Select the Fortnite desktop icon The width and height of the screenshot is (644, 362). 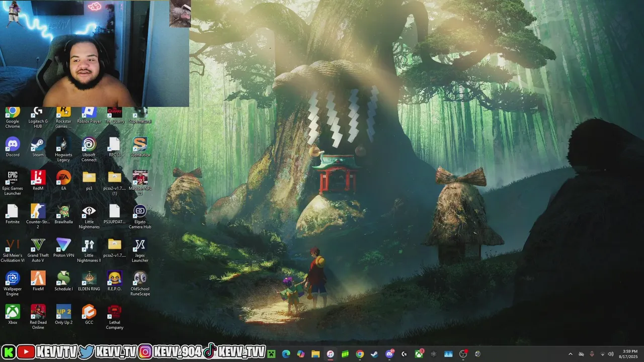tap(13, 214)
